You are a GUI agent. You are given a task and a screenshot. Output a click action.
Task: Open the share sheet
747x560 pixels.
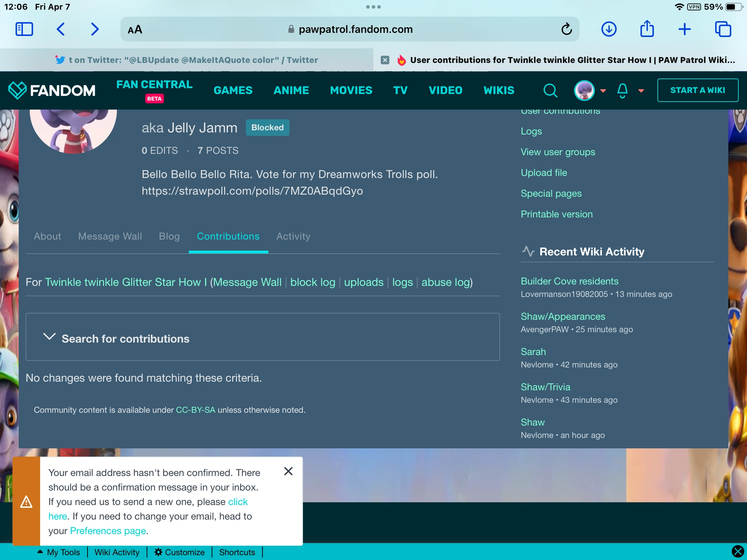coord(647,29)
